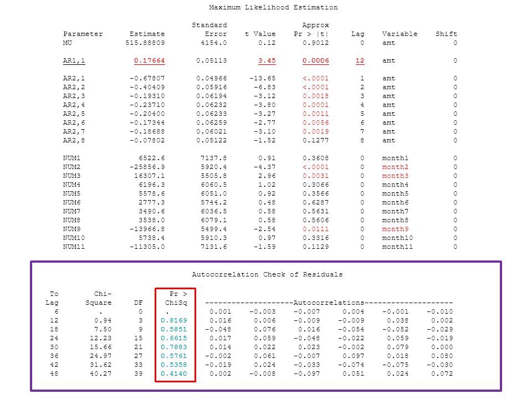This screenshot has height=399, width=532.
Task: Click the MU estimate 515.88809
Action: pos(145,43)
